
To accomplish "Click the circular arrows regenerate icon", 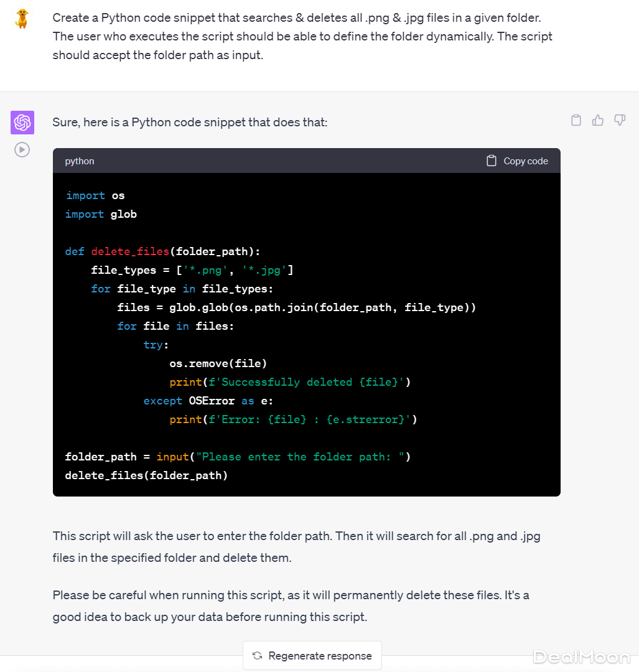I will click(x=257, y=656).
